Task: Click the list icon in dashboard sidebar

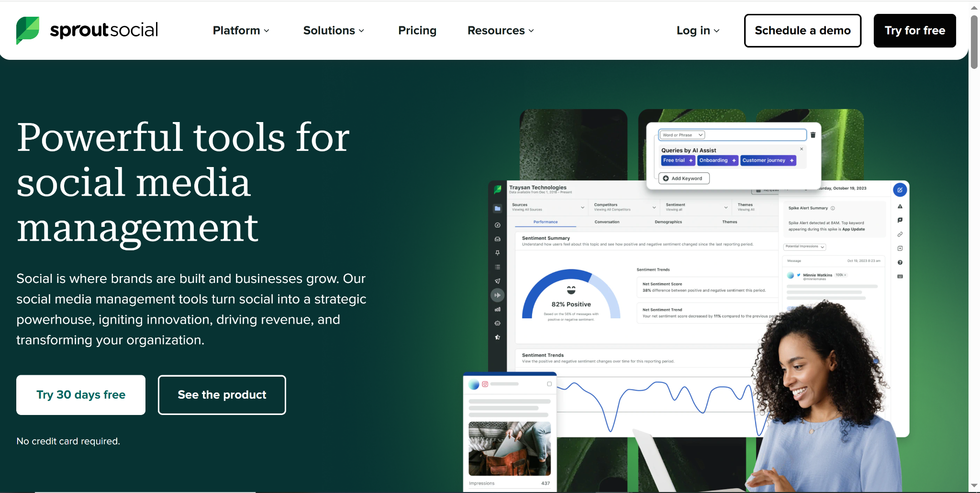Action: tap(498, 267)
